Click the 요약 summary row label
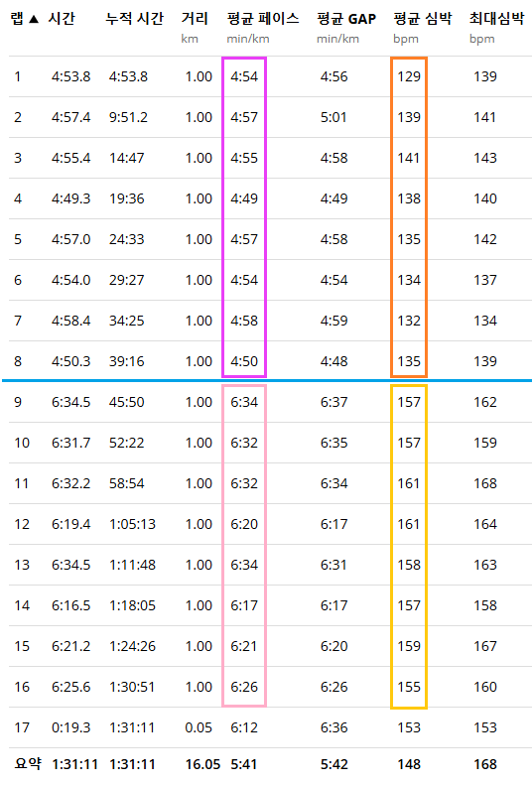This screenshot has height=785, width=532. 28,764
